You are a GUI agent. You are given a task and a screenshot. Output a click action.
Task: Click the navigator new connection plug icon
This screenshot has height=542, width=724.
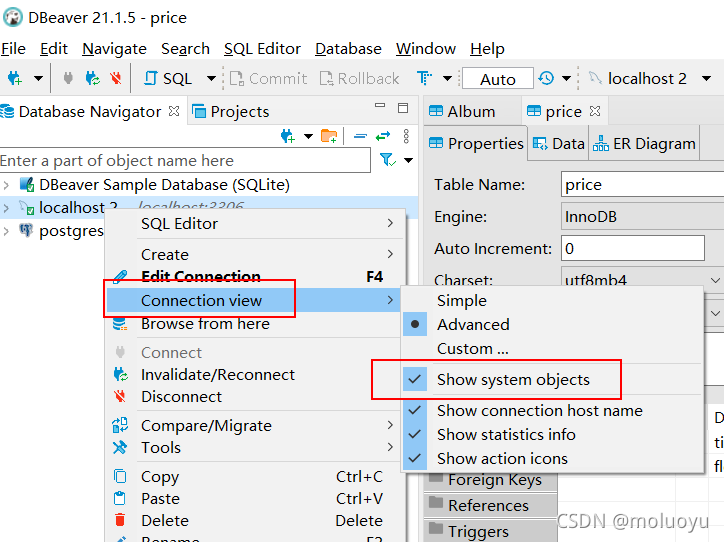(287, 136)
